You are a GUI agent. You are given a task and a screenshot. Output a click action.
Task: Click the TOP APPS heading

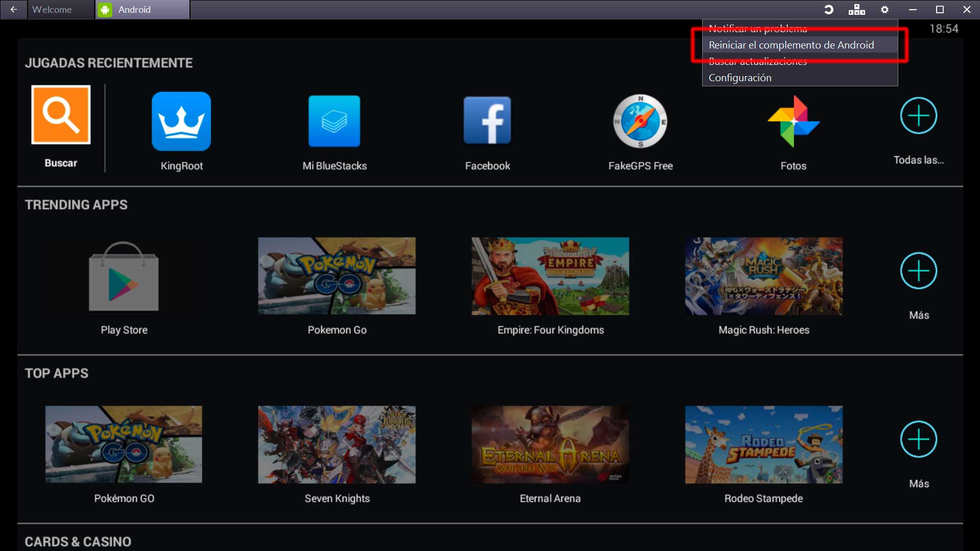(x=57, y=373)
